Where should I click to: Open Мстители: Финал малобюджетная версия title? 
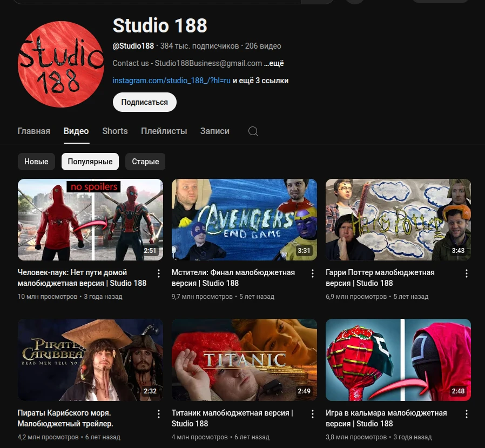click(x=233, y=278)
